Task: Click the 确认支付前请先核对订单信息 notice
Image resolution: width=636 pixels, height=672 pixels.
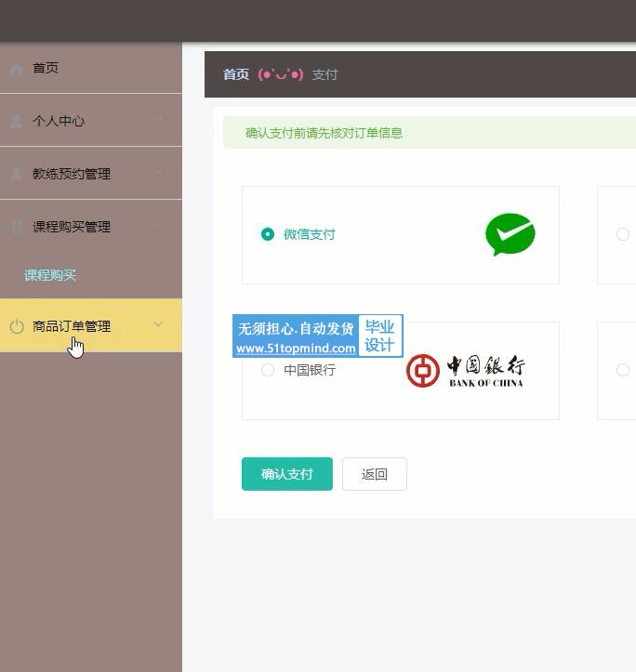Action: coord(430,133)
